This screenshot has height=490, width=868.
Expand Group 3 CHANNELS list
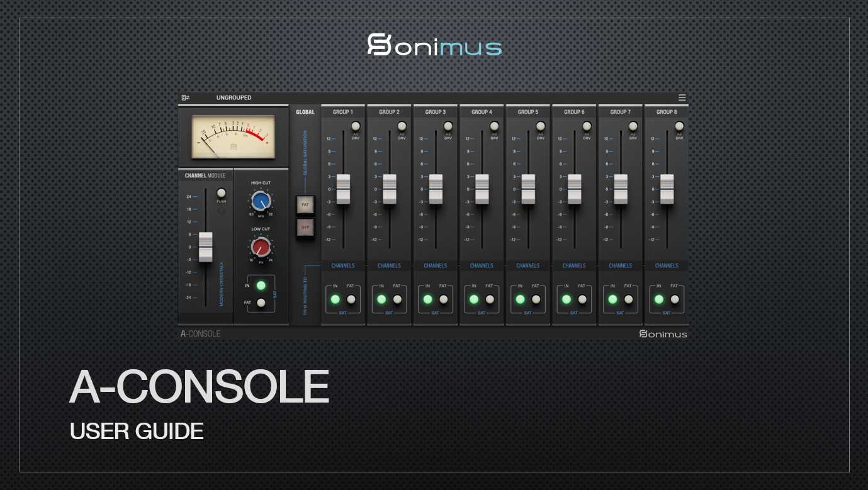pyautogui.click(x=435, y=265)
